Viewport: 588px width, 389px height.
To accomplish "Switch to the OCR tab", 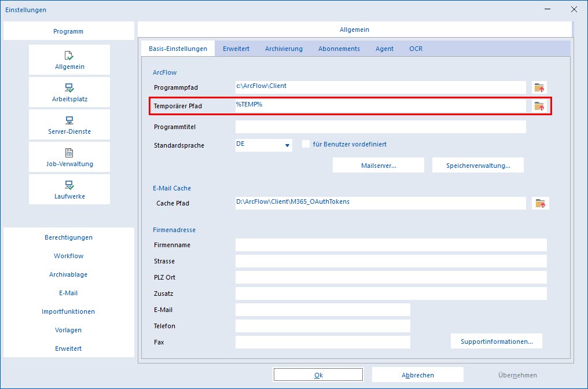I will (416, 49).
